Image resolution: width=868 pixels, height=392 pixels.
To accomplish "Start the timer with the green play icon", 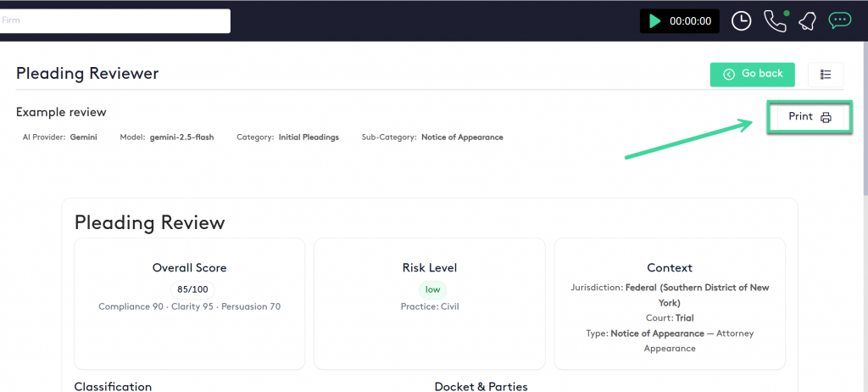I will 654,21.
